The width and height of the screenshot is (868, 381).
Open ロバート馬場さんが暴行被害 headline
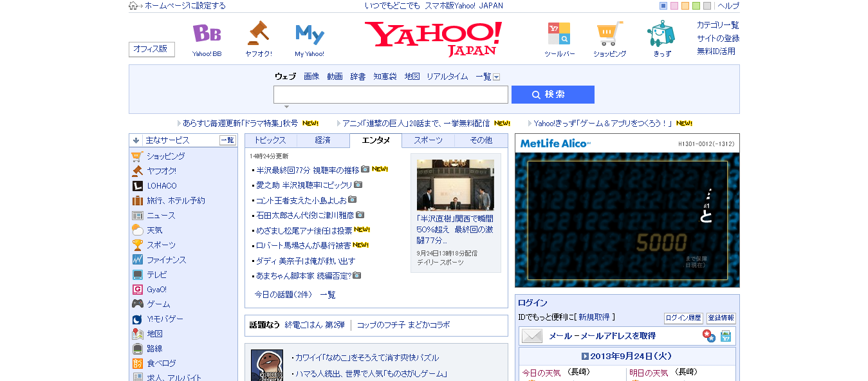click(304, 246)
